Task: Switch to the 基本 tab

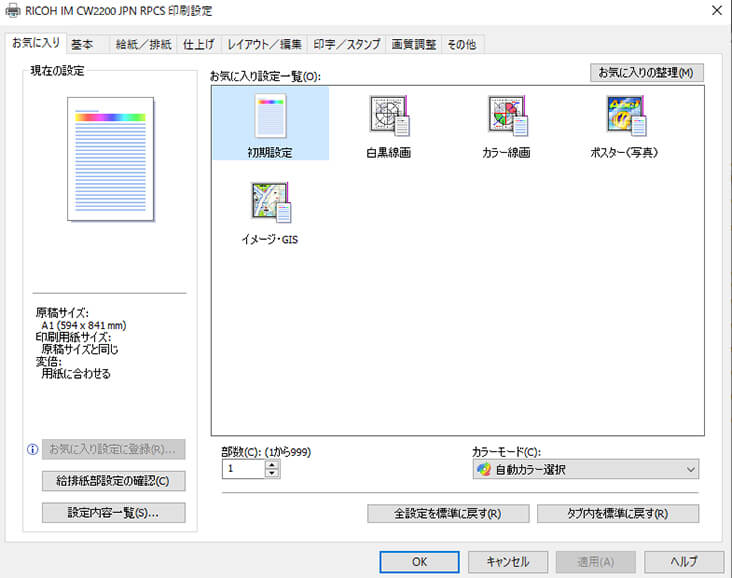Action: (x=82, y=44)
